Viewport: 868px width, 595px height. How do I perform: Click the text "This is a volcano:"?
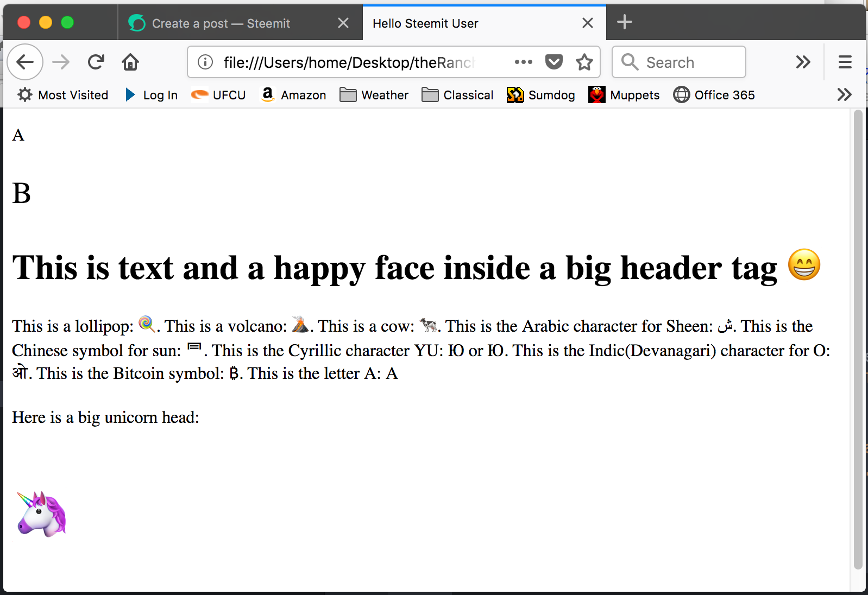coord(226,326)
